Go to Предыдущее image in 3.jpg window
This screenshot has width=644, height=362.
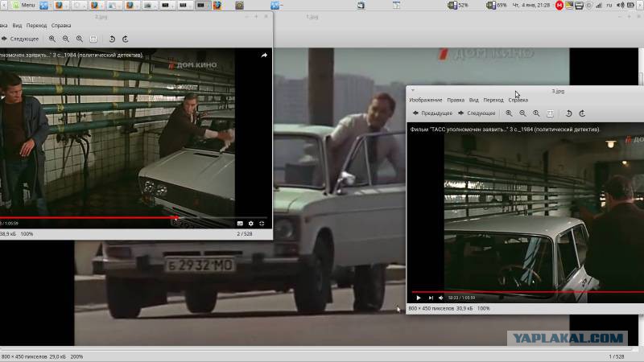pyautogui.click(x=432, y=113)
